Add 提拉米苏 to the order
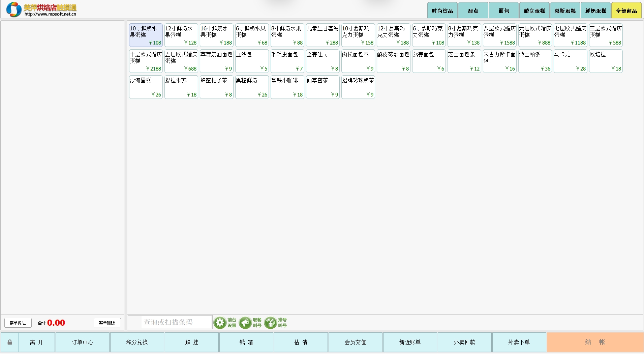This screenshot has height=354, width=644. point(181,87)
